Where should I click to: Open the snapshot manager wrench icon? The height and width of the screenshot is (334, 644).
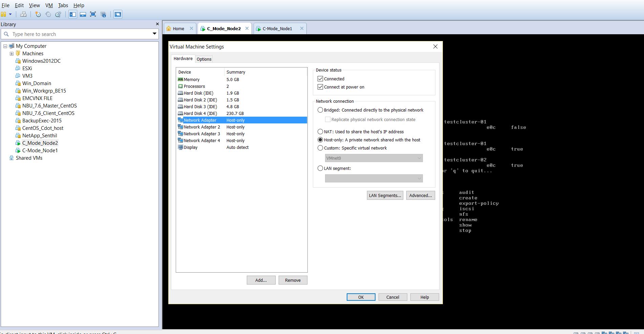coord(58,14)
